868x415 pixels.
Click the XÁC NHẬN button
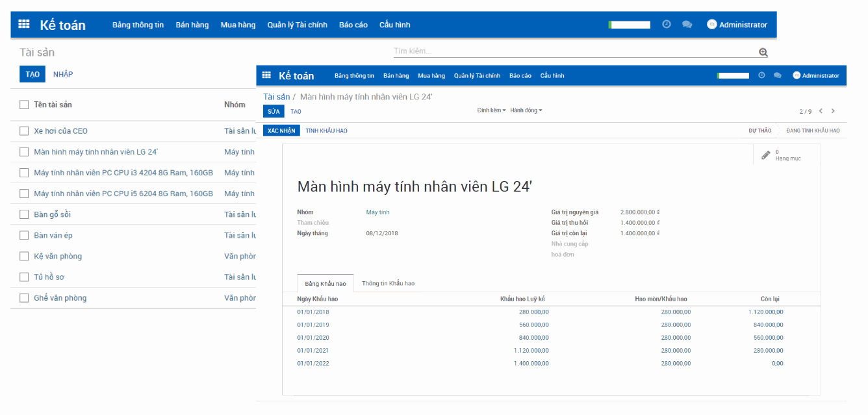pyautogui.click(x=281, y=130)
